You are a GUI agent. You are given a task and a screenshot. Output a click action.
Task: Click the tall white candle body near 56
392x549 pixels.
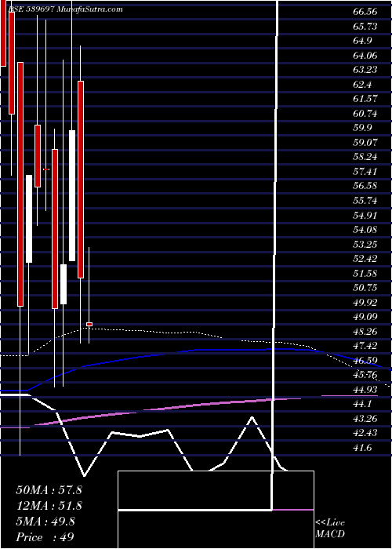72,196
